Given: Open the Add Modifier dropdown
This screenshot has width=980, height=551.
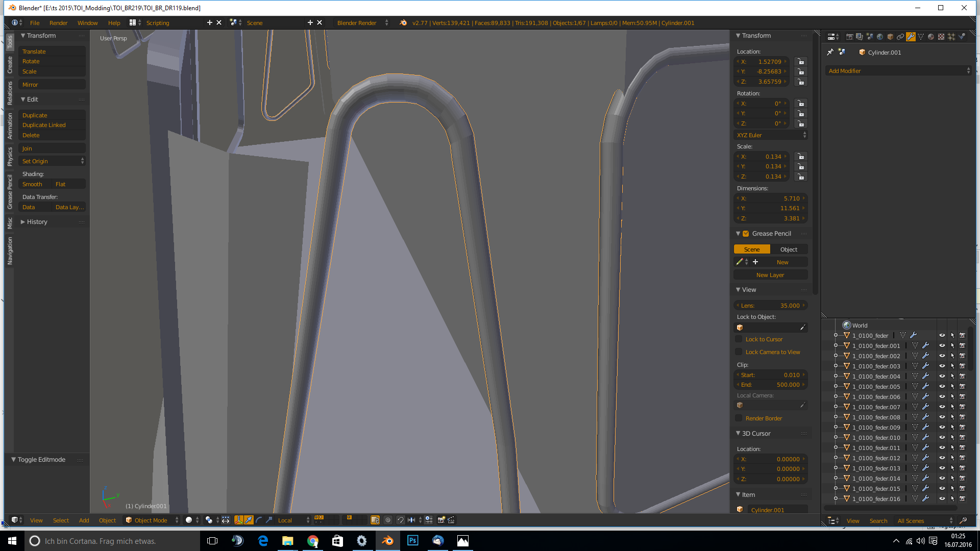Looking at the screenshot, I should [x=899, y=71].
